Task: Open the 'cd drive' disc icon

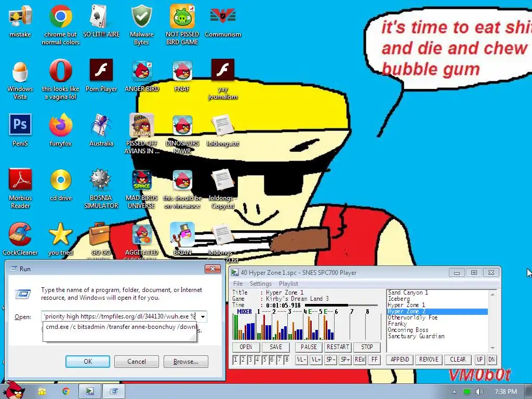Action: pos(60,180)
